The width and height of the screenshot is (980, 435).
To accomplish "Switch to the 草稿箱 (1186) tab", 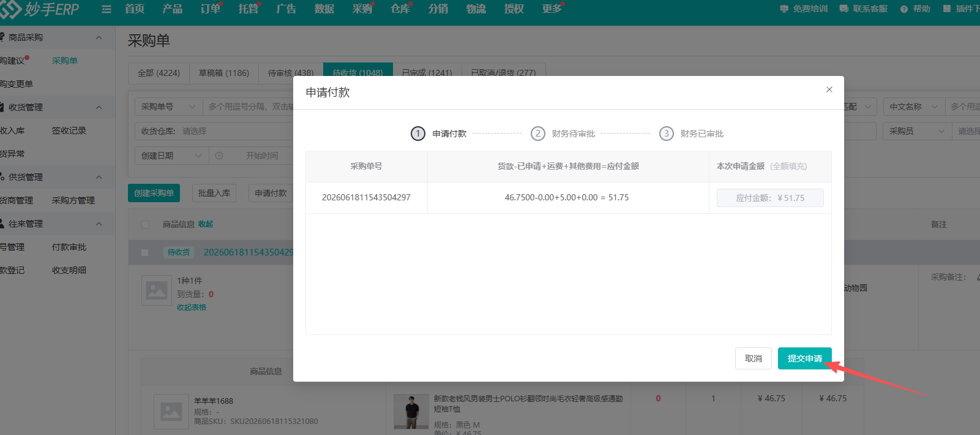I will 224,73.
